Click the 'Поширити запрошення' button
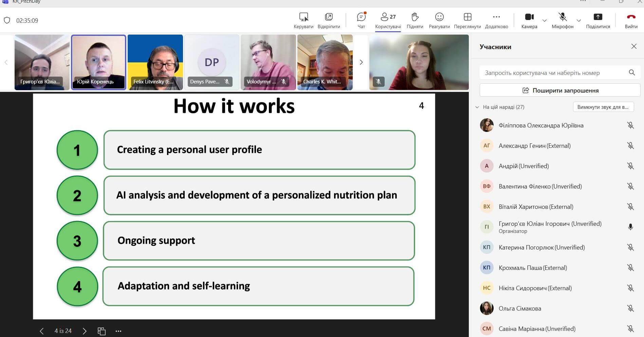Screen dimensions: 644x337 tap(560, 91)
